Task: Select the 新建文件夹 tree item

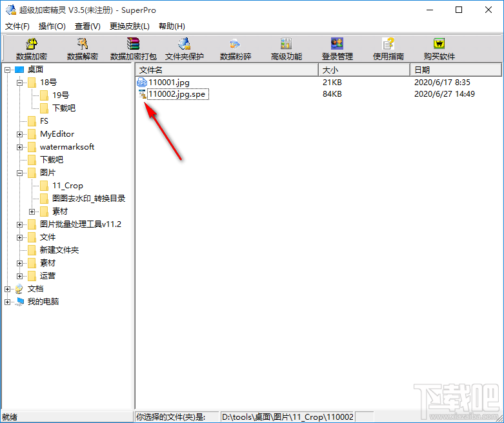Action: (x=59, y=250)
